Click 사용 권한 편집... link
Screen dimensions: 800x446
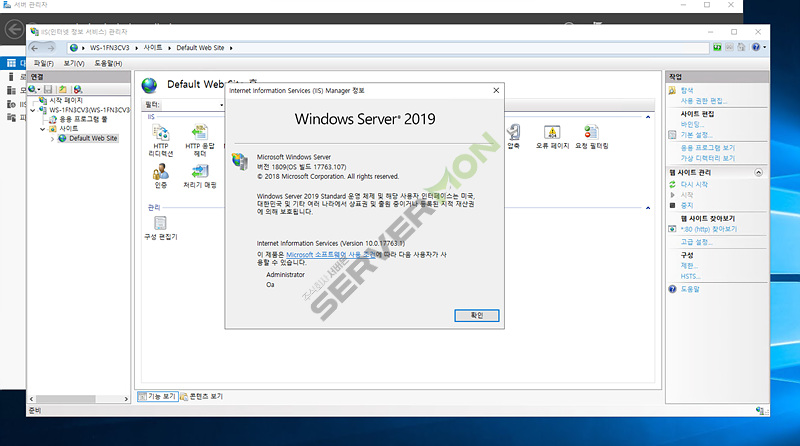(704, 101)
